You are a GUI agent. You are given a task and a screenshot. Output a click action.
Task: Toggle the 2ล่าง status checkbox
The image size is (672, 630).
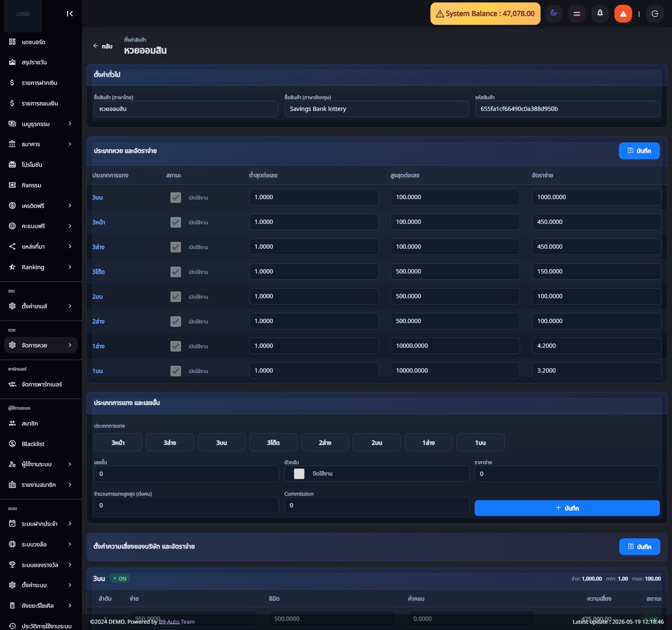point(176,321)
